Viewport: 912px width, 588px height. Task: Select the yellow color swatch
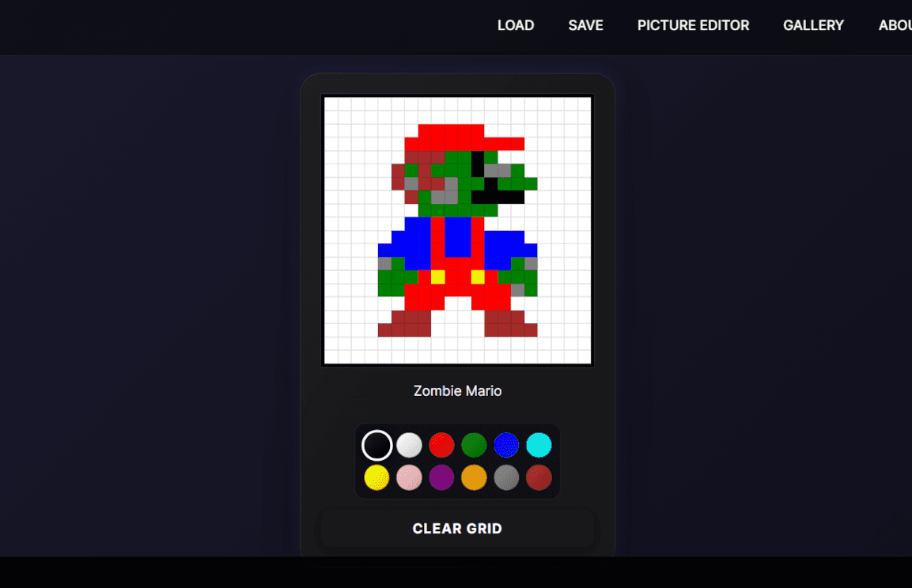[x=377, y=477]
